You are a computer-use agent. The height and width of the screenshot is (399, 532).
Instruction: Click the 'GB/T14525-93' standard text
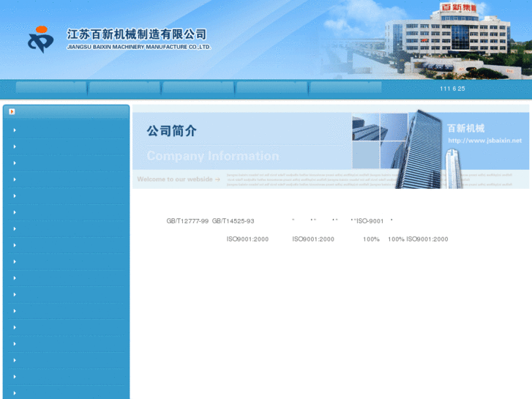coord(233,221)
